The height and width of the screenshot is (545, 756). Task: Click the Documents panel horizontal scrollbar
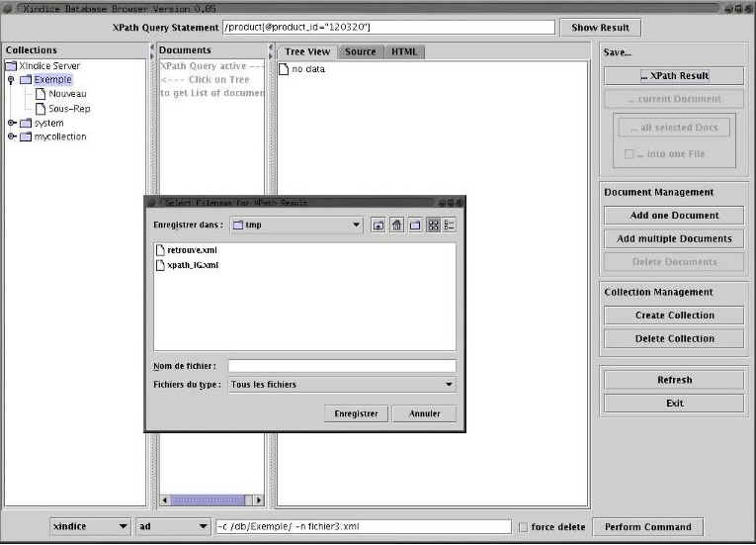(210, 500)
